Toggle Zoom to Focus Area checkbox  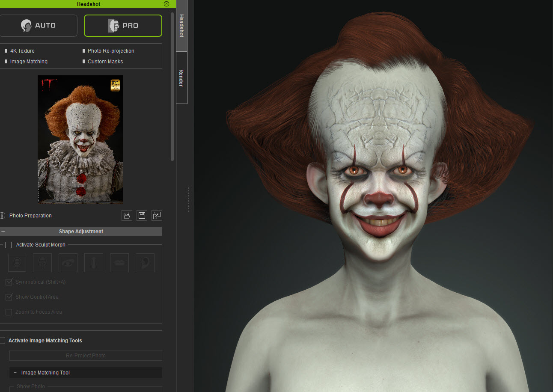(9, 312)
